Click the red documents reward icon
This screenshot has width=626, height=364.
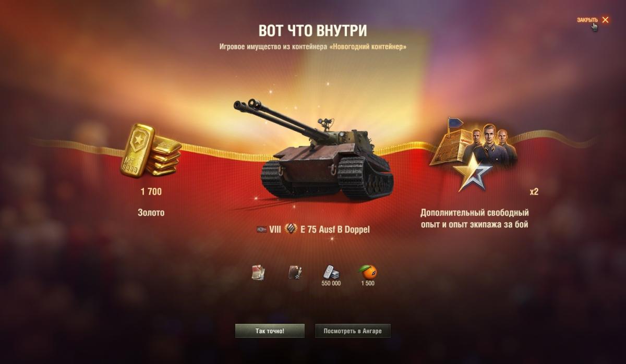click(x=258, y=272)
